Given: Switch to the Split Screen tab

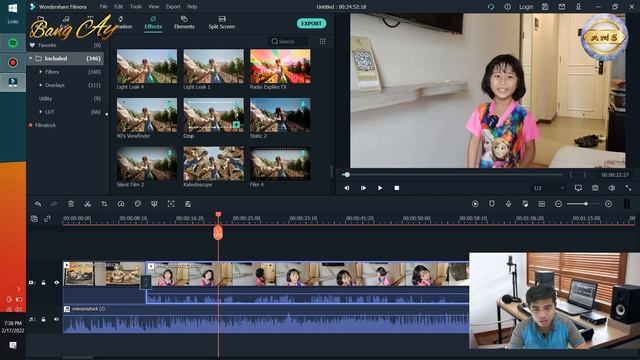Looking at the screenshot, I should coord(222,23).
